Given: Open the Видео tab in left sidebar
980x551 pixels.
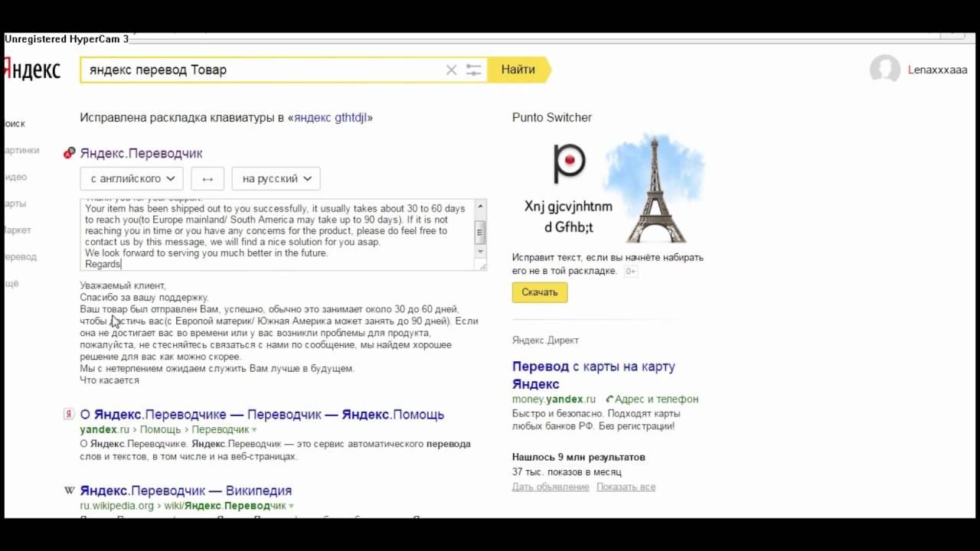Looking at the screenshot, I should click(x=16, y=177).
